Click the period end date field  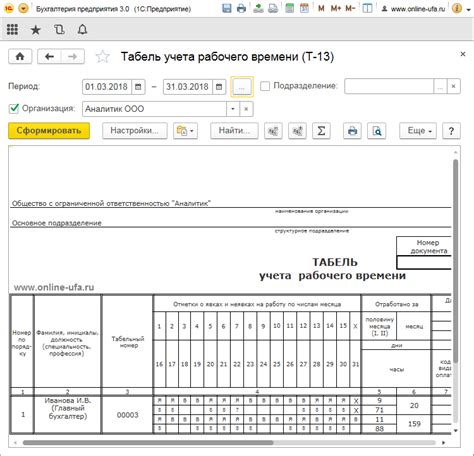188,87
